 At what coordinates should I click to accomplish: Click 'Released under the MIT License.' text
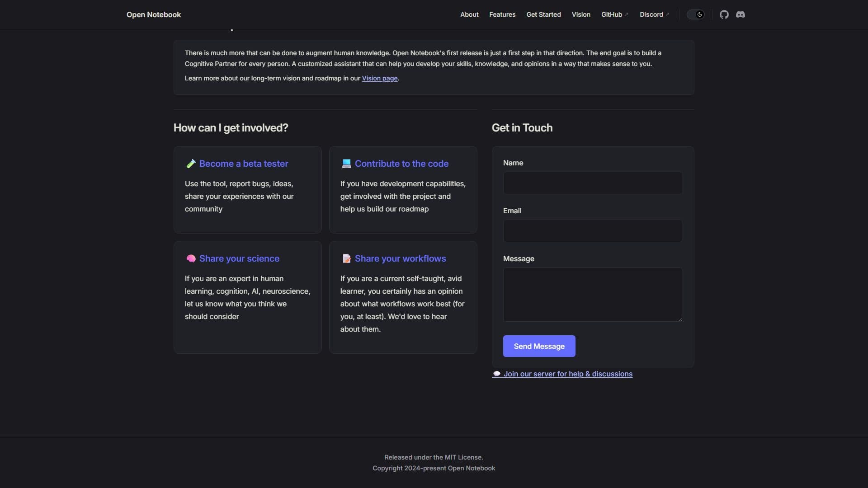(x=434, y=457)
